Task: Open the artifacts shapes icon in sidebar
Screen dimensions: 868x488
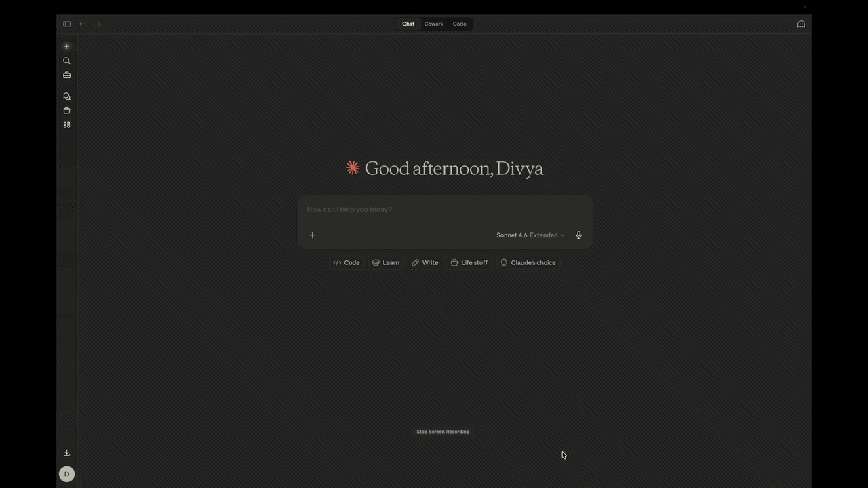Action: coord(66,125)
